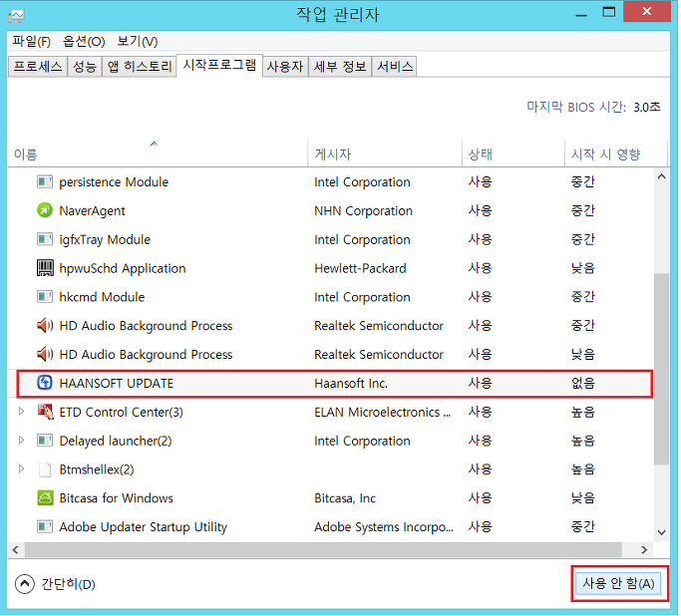Close the 작업 관리자 window
The image size is (681, 616).
coord(646,12)
